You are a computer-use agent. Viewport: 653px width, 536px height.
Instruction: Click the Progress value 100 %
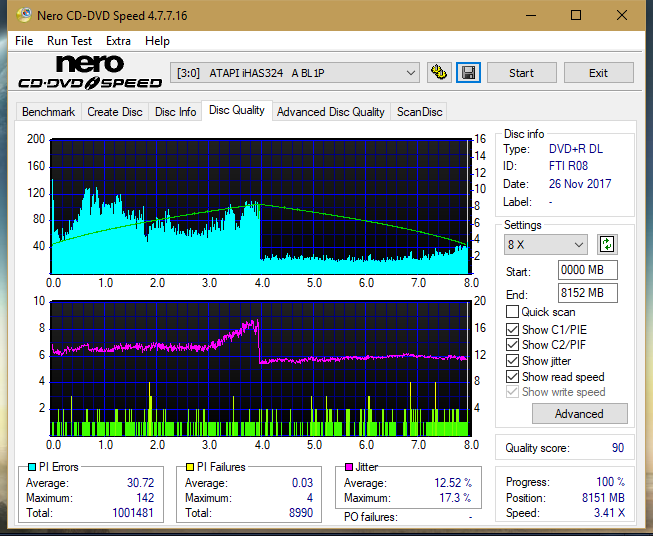click(611, 482)
